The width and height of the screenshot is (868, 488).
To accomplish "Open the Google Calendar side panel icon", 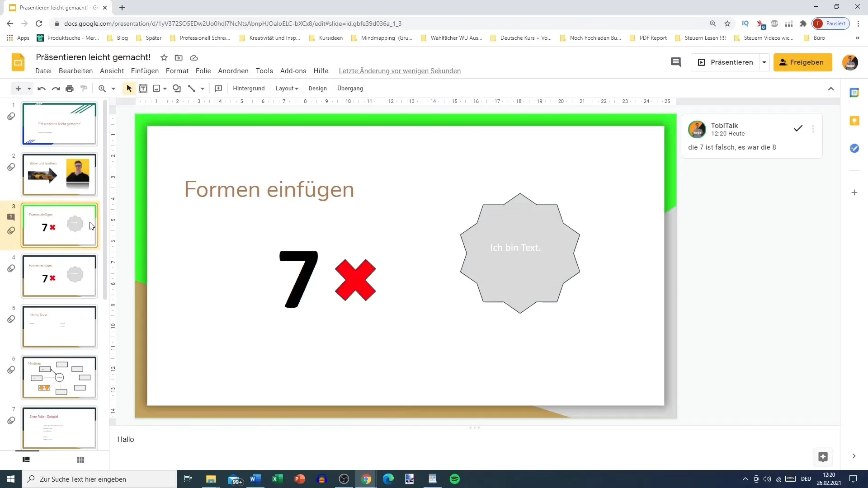I will 854,93.
